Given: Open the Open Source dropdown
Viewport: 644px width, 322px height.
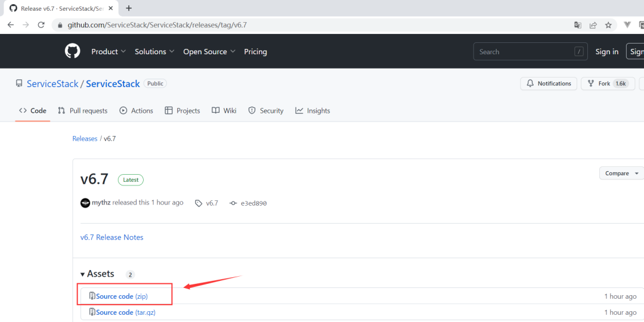Looking at the screenshot, I should pos(209,52).
